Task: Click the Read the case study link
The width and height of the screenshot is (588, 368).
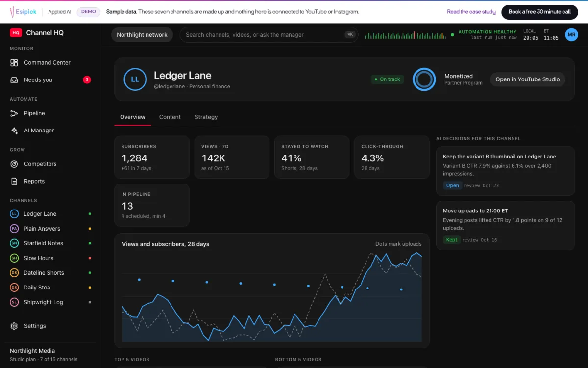Action: 471,12
